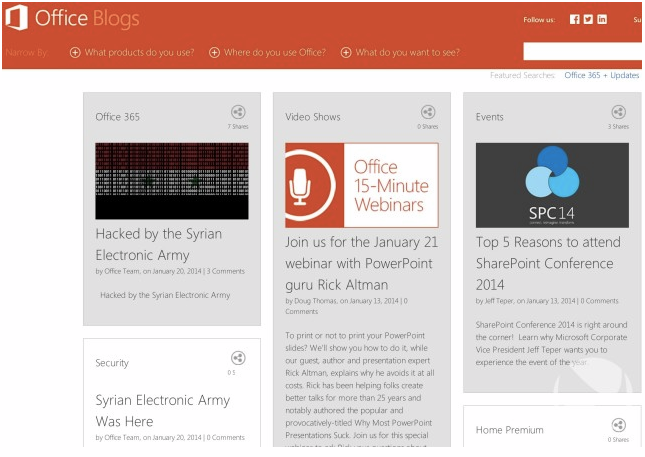The width and height of the screenshot is (645, 457).
Task: Open 'Syrian Electronic Army Was Here' article
Action: [x=162, y=410]
